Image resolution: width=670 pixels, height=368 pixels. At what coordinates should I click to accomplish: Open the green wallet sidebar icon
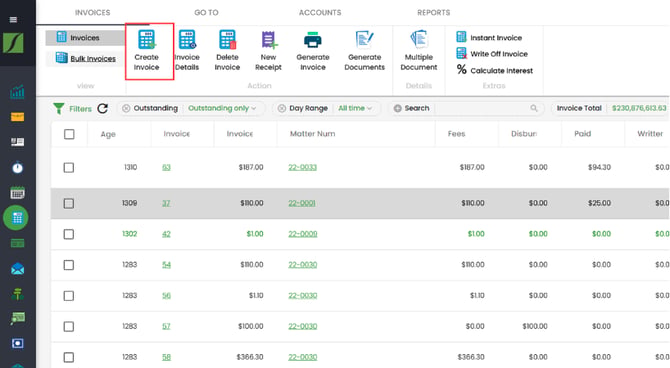click(18, 244)
